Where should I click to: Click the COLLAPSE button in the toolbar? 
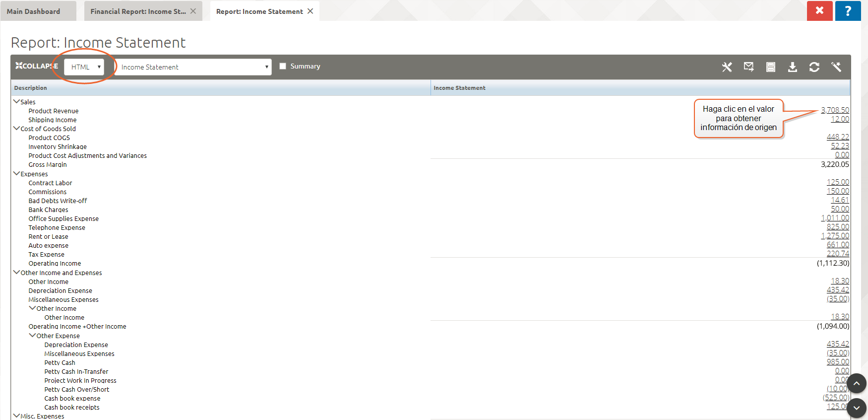click(x=36, y=66)
